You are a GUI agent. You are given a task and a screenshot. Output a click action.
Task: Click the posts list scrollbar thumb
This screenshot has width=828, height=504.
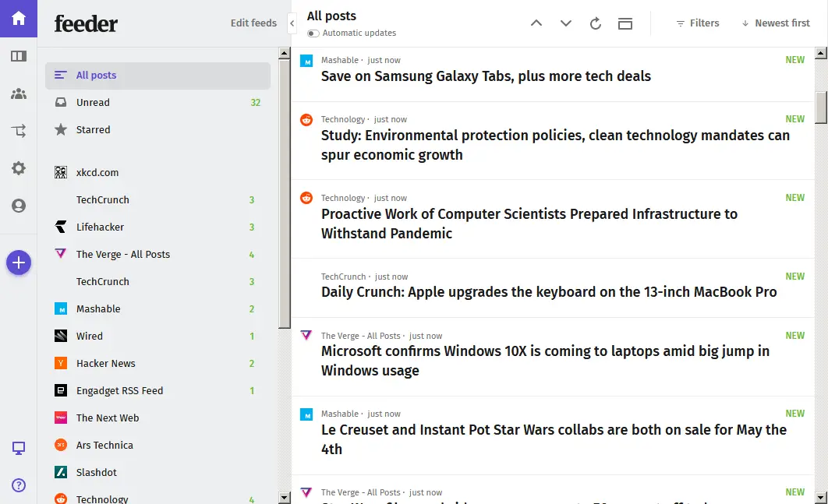(821, 107)
